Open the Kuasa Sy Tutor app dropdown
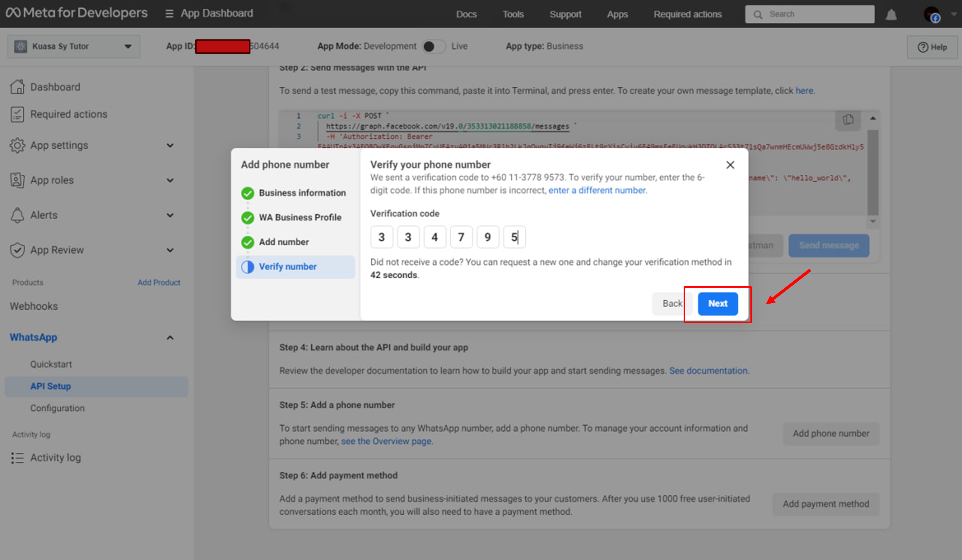This screenshot has width=962, height=560. 74,46
